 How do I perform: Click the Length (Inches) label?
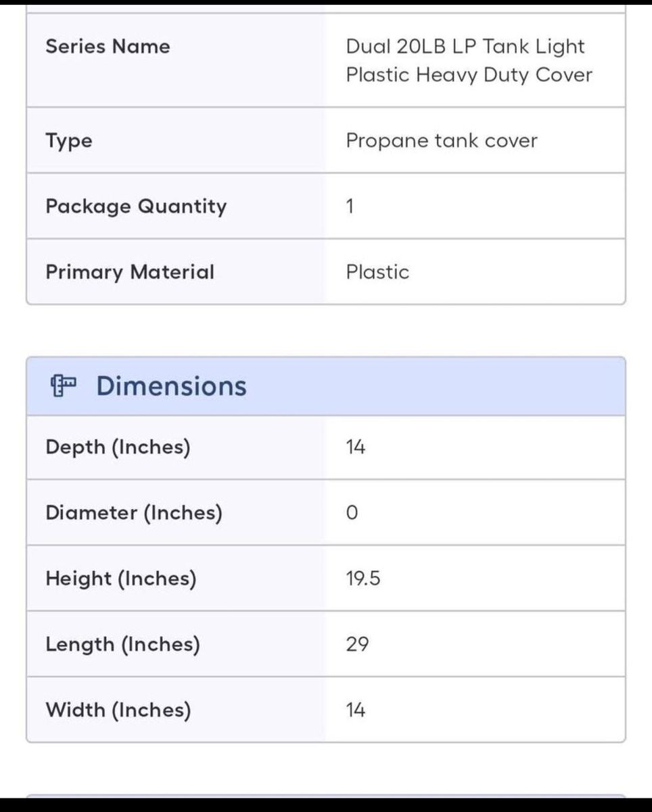click(x=122, y=644)
